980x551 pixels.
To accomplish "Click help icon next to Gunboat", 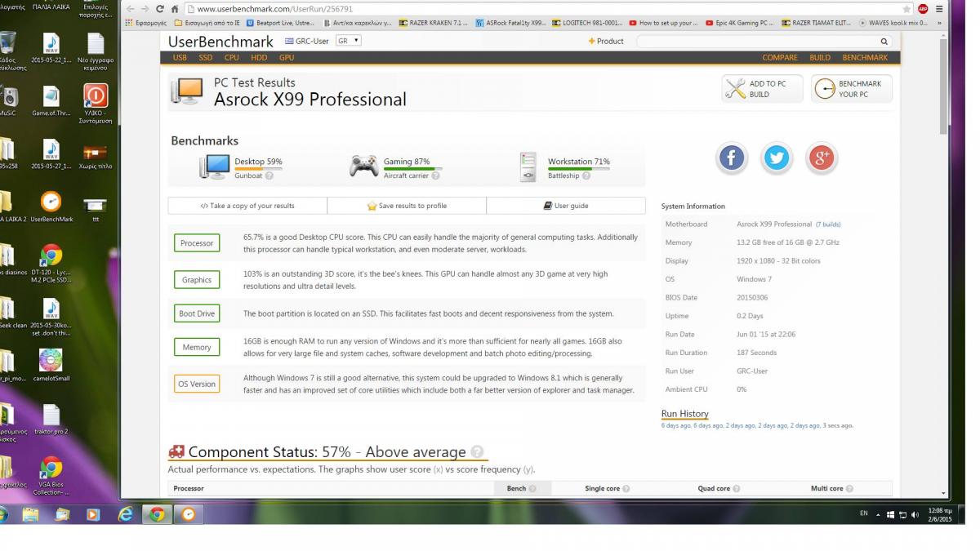I will [269, 176].
